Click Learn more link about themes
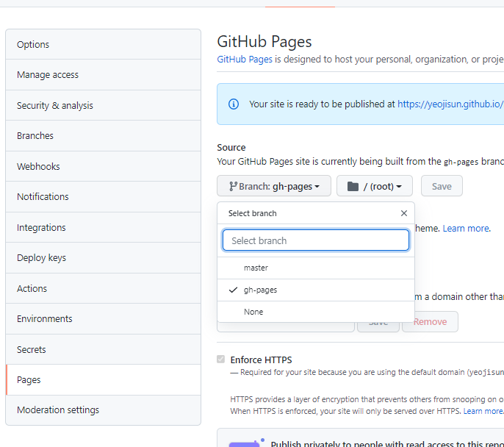Image resolution: width=504 pixels, height=447 pixels. click(467, 229)
